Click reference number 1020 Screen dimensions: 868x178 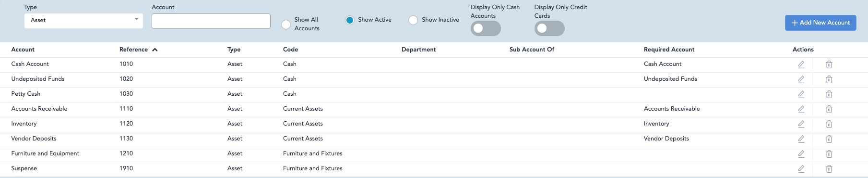[x=126, y=79]
